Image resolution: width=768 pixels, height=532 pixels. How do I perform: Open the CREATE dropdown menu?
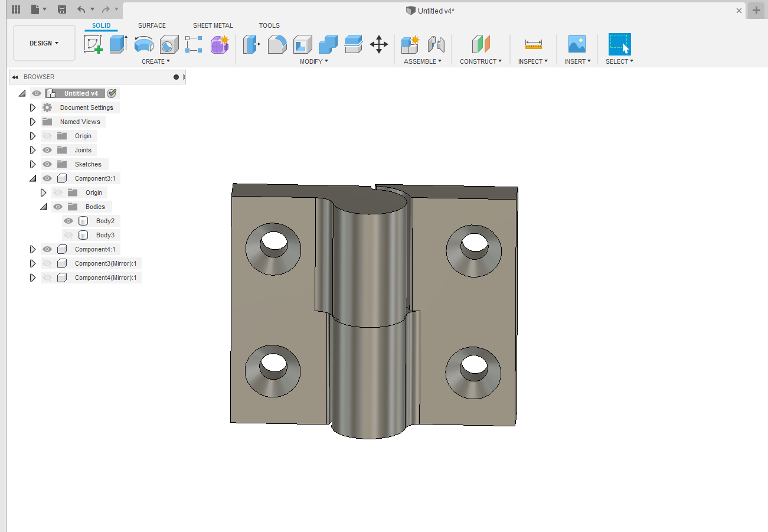point(156,61)
